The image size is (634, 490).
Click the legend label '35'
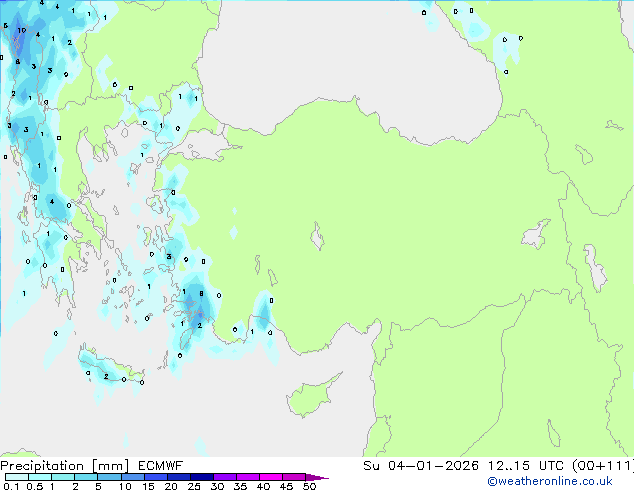pos(240,486)
